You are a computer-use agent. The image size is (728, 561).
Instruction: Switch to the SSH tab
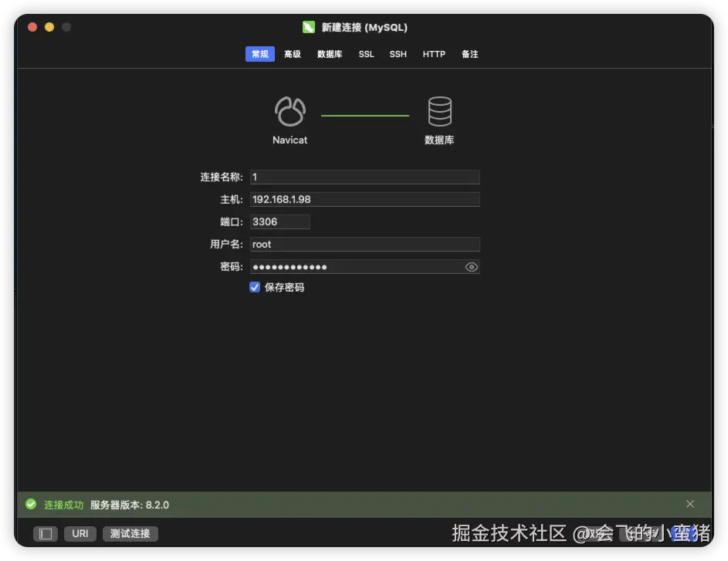[x=398, y=54]
